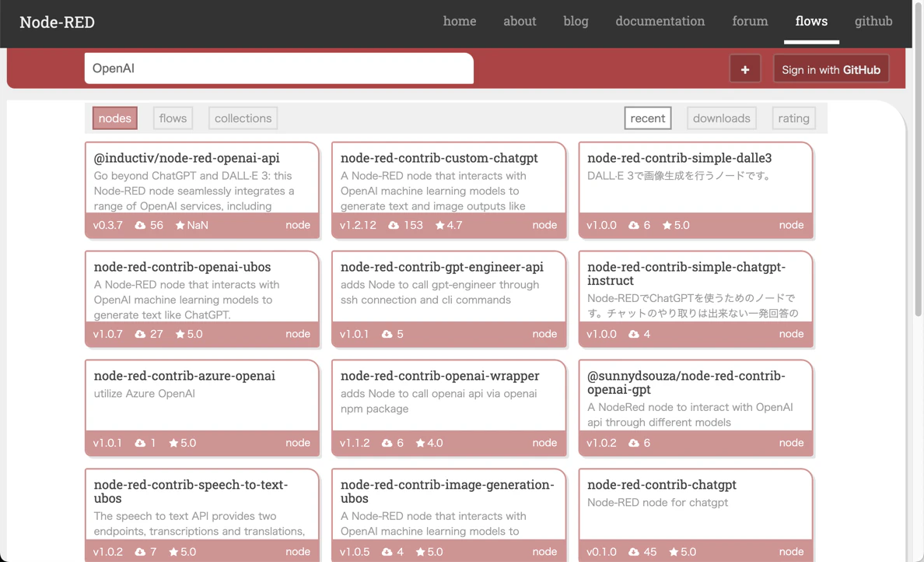Open @sunnydsouza/node-red-contrib-openai-gpt node
The height and width of the screenshot is (562, 924).
(x=687, y=383)
